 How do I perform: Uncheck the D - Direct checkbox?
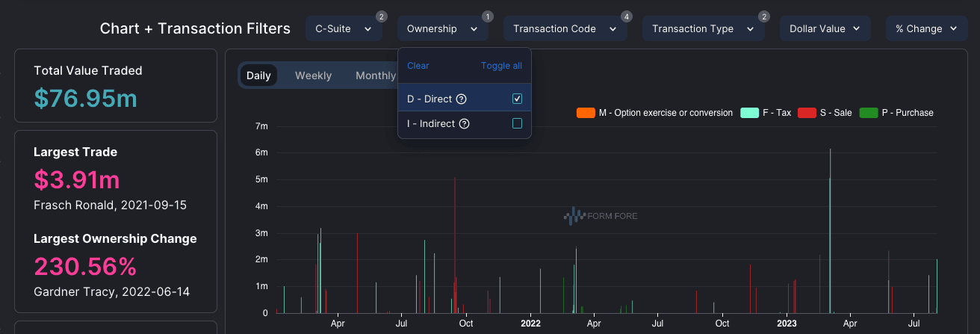tap(517, 99)
